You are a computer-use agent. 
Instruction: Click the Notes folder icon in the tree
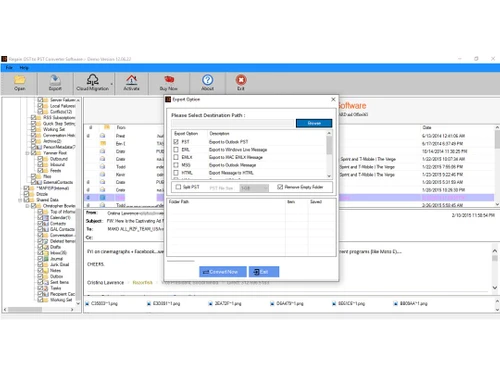click(x=46, y=270)
